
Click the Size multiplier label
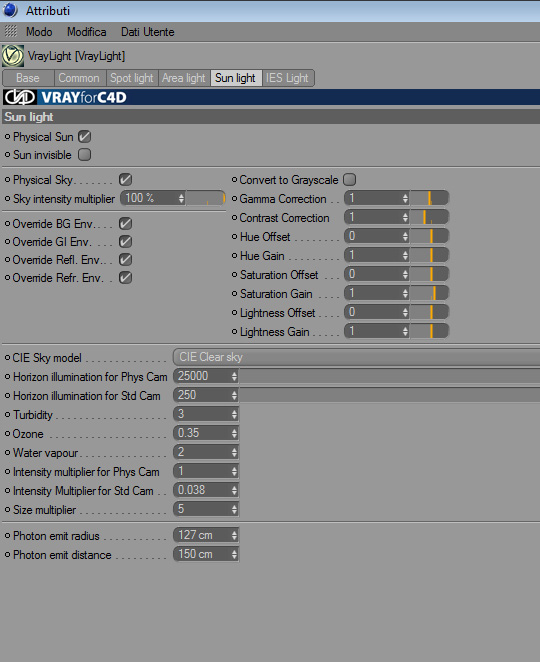44,510
